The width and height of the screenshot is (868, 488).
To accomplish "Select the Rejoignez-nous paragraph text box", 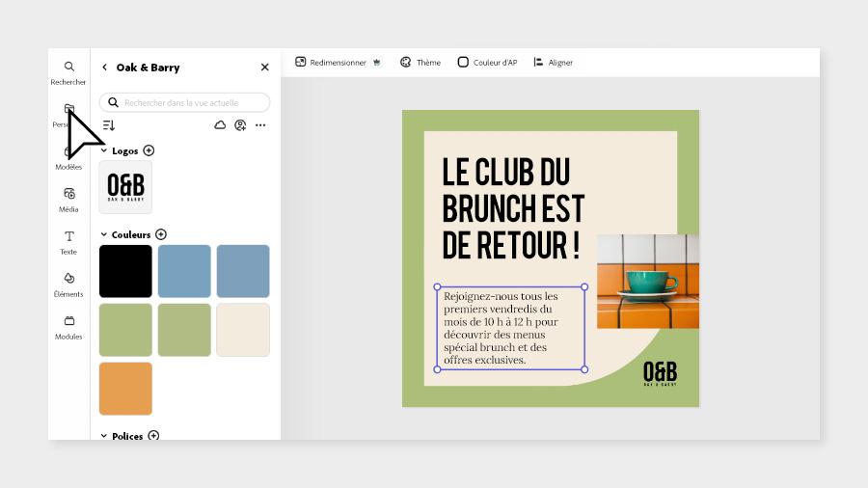I will point(511,328).
